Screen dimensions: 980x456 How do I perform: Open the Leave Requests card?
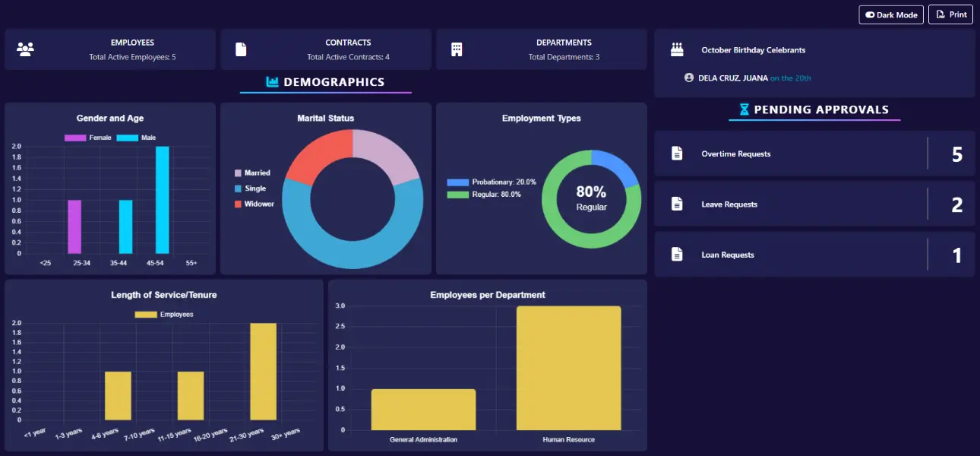coord(814,204)
